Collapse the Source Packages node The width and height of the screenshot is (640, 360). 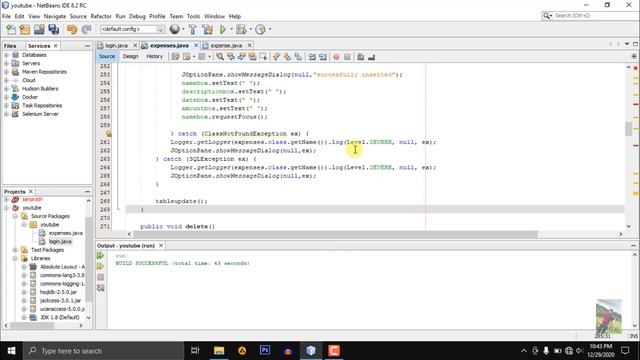15,216
